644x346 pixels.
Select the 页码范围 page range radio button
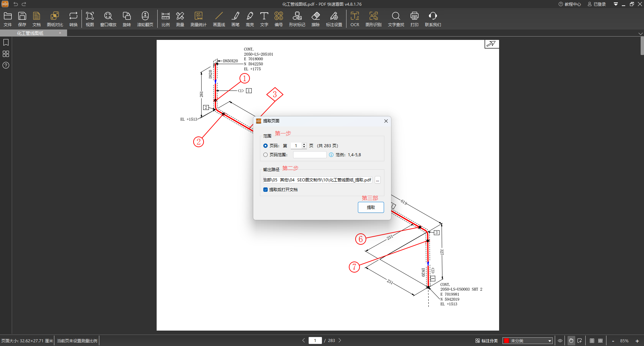pos(266,155)
